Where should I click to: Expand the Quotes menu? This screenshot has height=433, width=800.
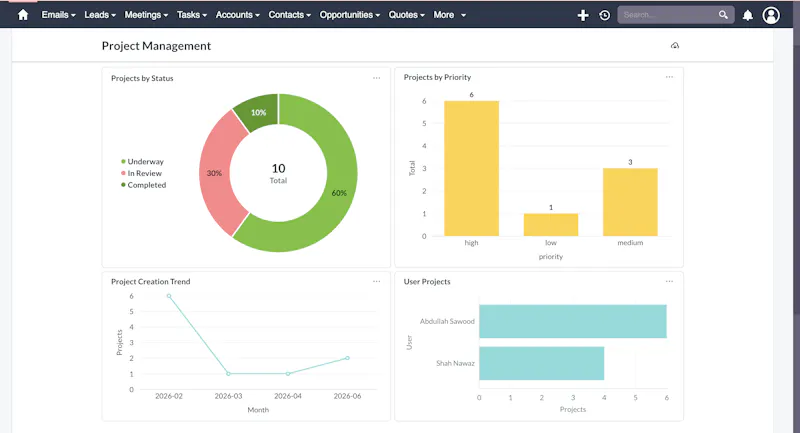pyautogui.click(x=407, y=15)
